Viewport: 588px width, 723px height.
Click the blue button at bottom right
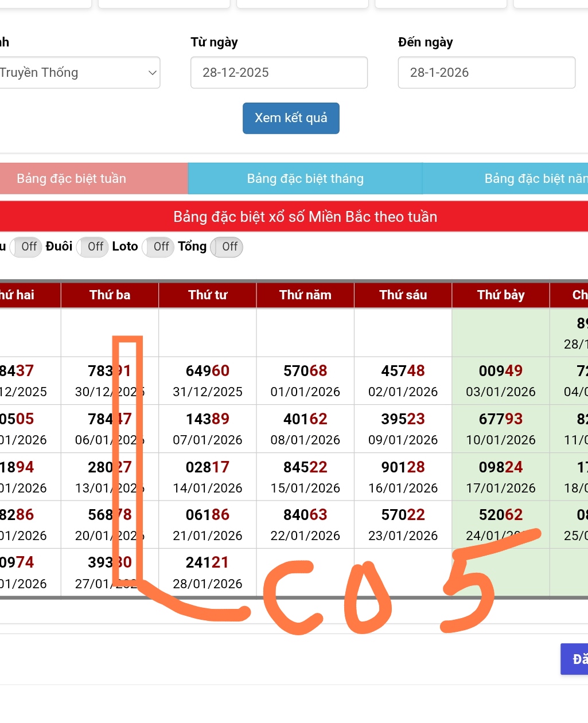[574, 659]
